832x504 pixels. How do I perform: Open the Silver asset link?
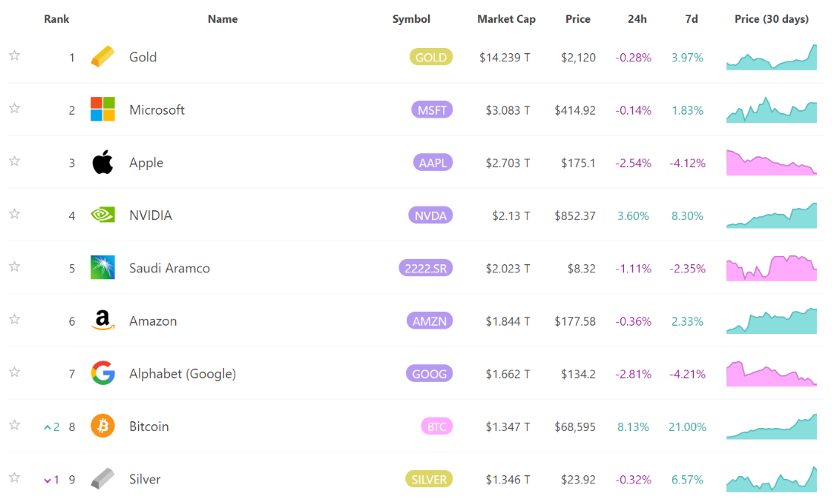(144, 479)
